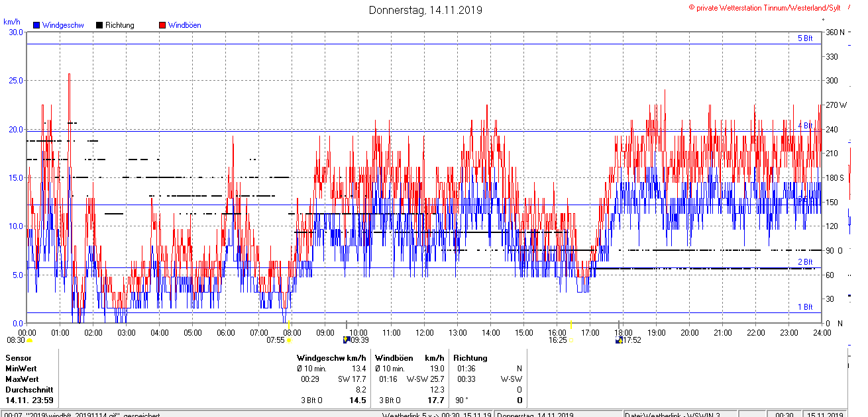
Task: Click the bold 14.5 current wind speed
Action: [358, 400]
